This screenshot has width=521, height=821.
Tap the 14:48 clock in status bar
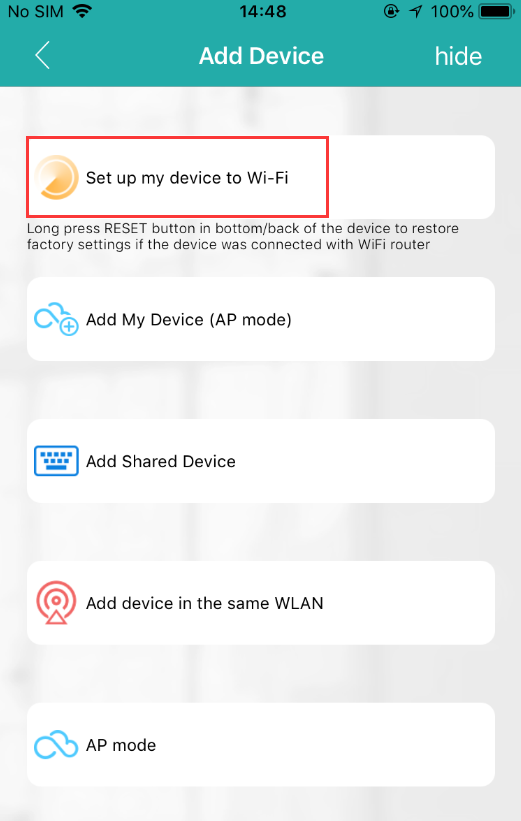[x=263, y=11]
